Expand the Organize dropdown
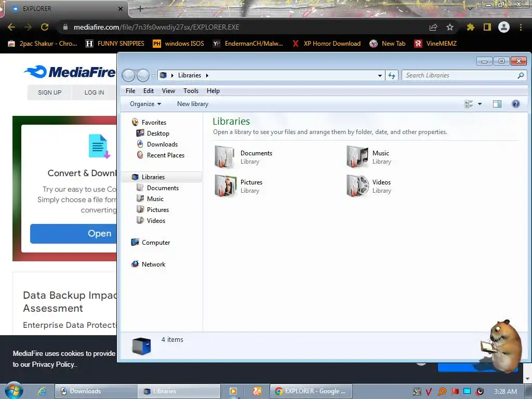Screen dimensions: 532x399 pyautogui.click(x=145, y=104)
